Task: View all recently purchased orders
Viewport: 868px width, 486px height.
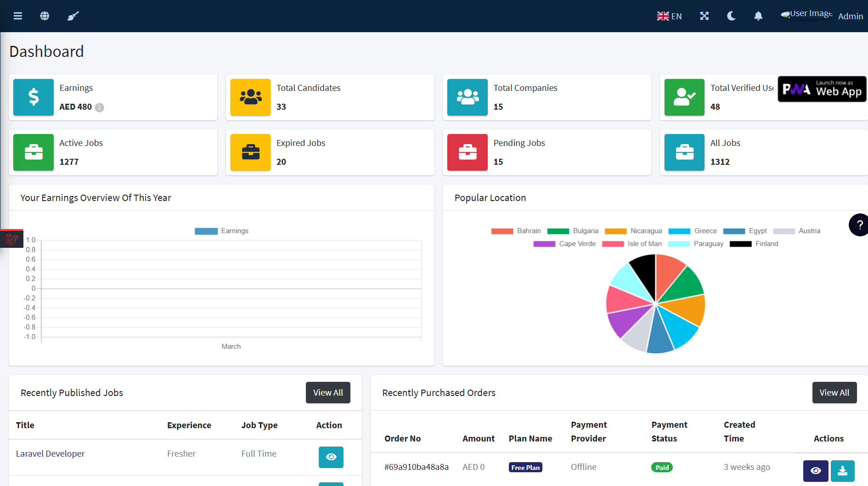Action: (x=834, y=393)
